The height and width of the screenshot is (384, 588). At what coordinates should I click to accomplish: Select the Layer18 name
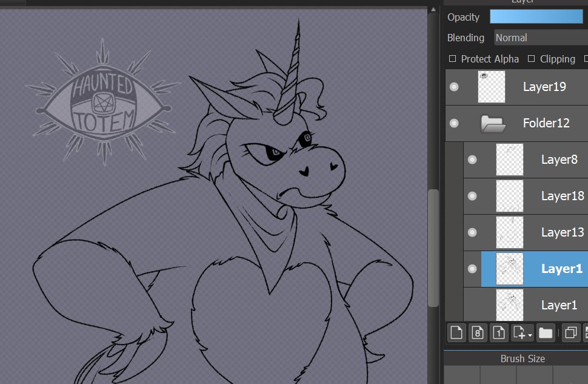563,196
